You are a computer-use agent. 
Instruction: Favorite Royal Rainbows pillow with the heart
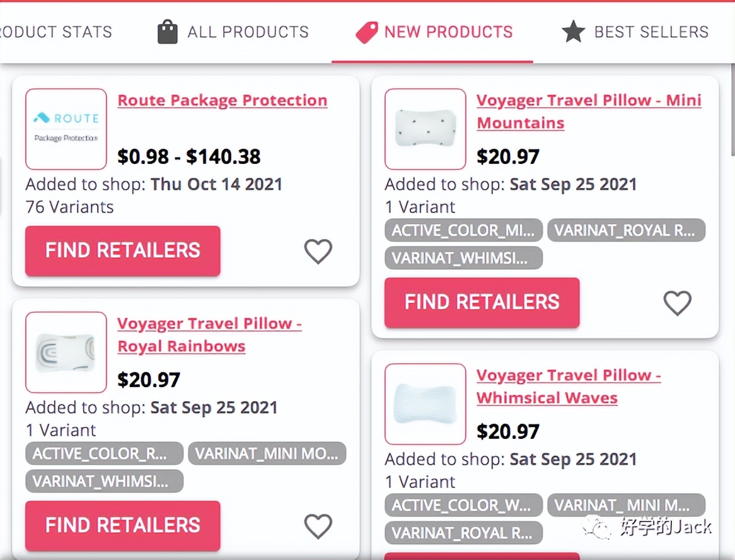(x=318, y=526)
